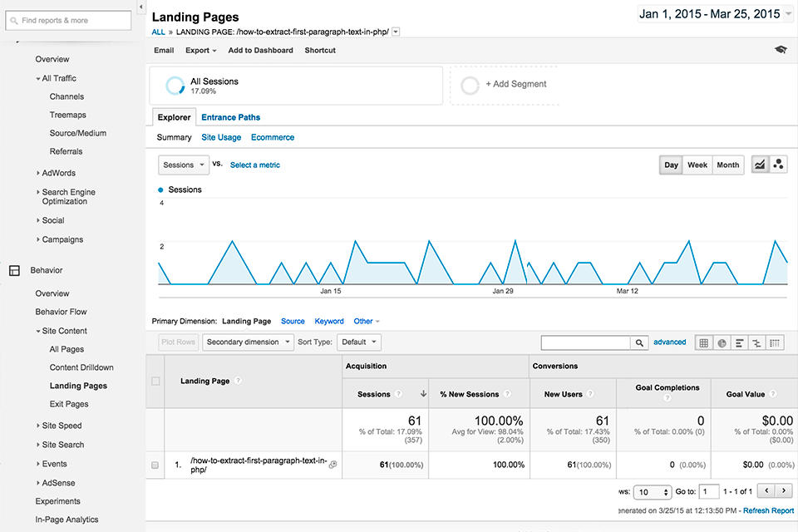Select the pivot table view icon
This screenshot has height=532, width=798.
(775, 342)
